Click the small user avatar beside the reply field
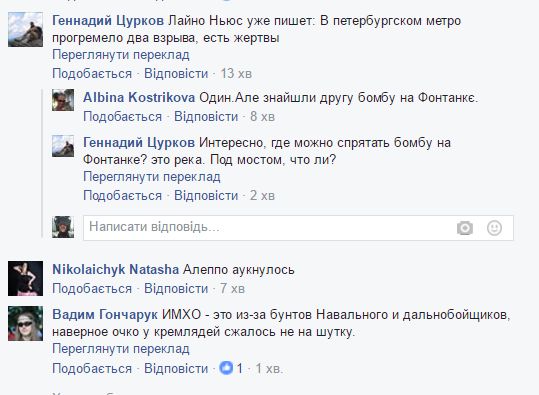The width and height of the screenshot is (539, 395). tap(63, 227)
